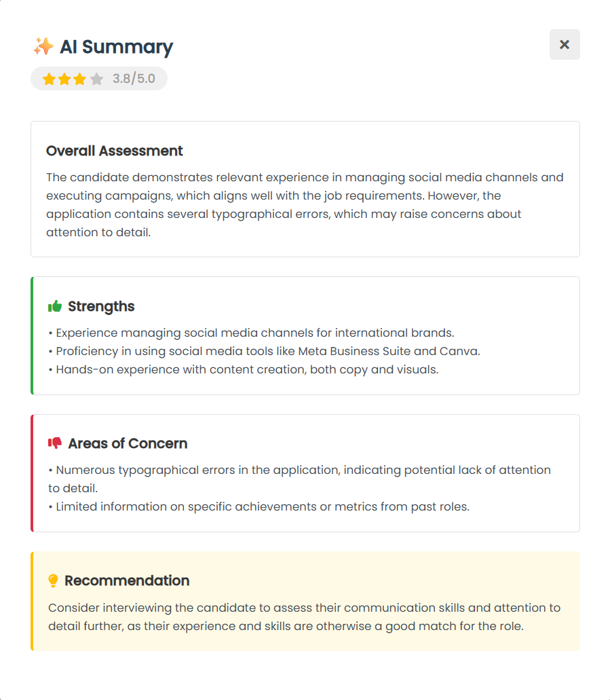Viewport: 610px width, 700px height.
Task: Click the 3.8/5.0 rating score text
Action: click(x=134, y=79)
